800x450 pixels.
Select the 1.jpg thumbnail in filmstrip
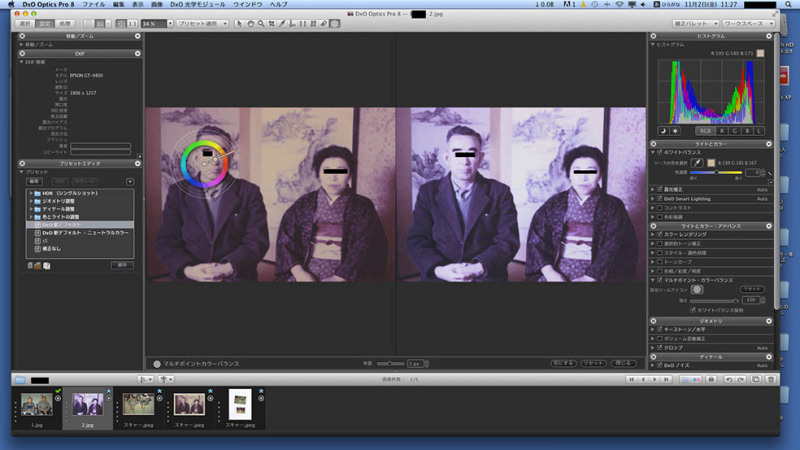37,404
